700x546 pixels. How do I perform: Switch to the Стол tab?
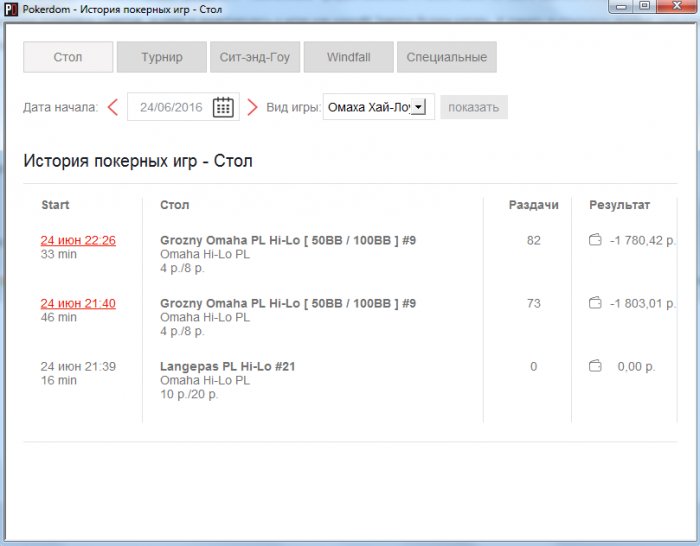(68, 57)
